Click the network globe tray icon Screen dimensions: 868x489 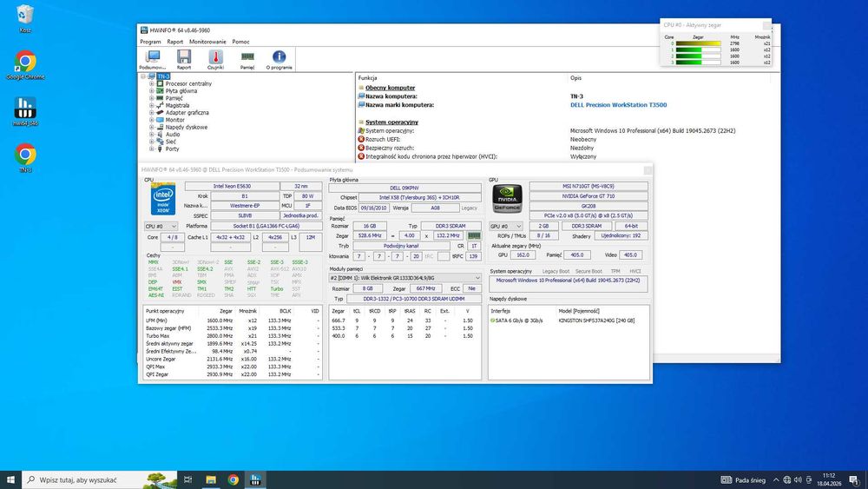[x=786, y=480]
